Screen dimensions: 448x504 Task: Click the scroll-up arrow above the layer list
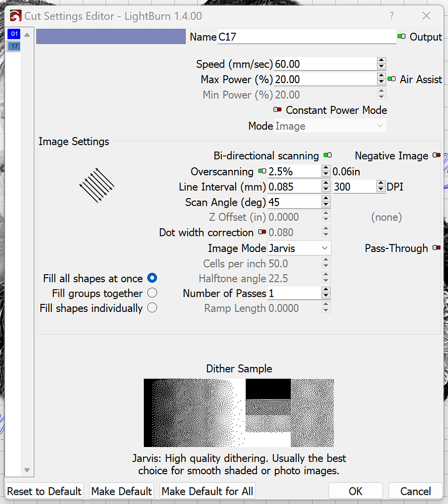(x=27, y=34)
